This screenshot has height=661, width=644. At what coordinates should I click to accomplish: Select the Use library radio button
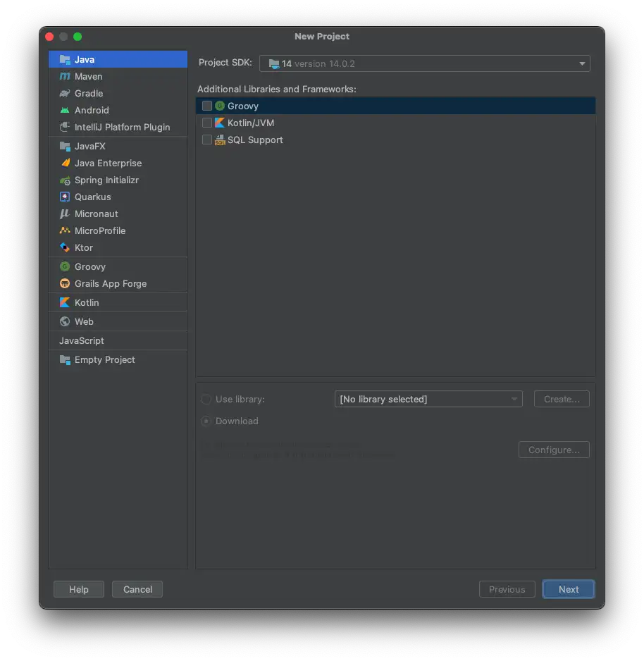[206, 400]
